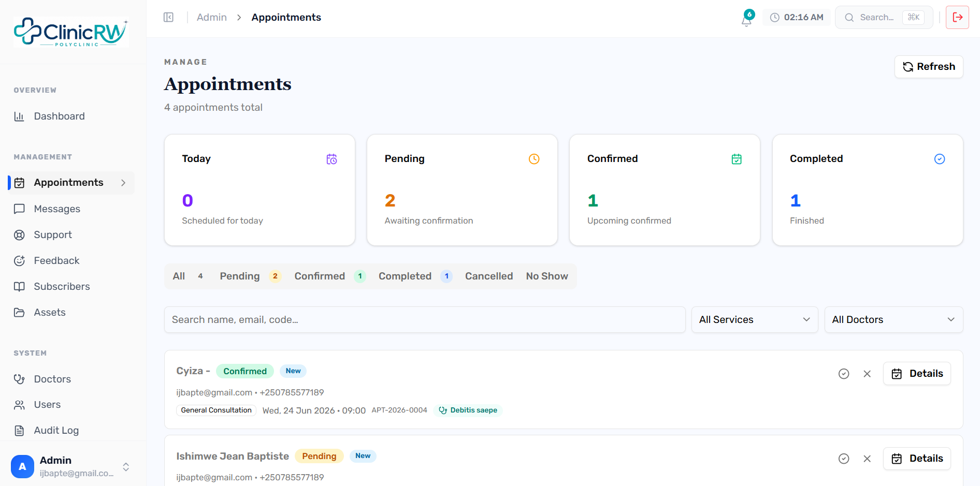The width and height of the screenshot is (980, 486).
Task: Switch to the Confirmed tab
Action: tap(330, 276)
